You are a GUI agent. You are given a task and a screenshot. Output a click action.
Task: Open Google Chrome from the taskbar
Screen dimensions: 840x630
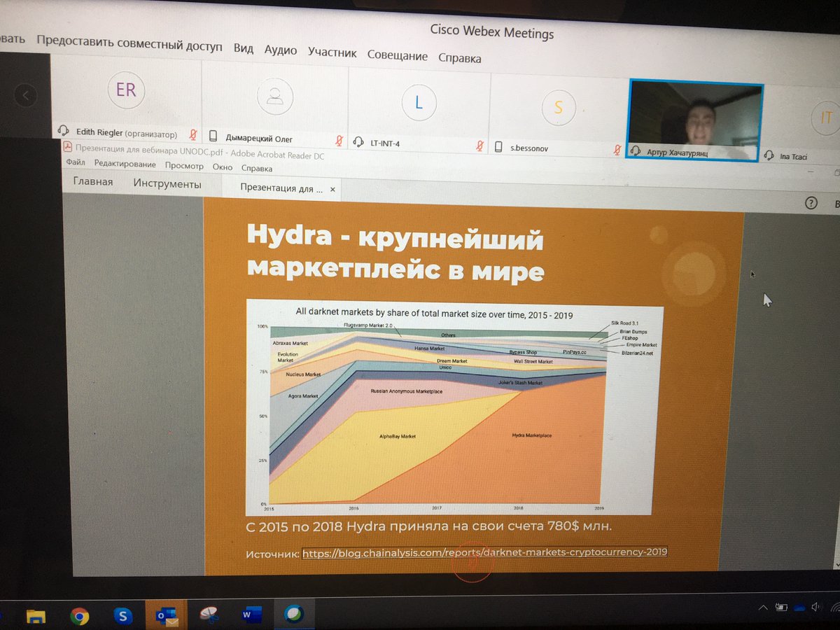[79, 616]
